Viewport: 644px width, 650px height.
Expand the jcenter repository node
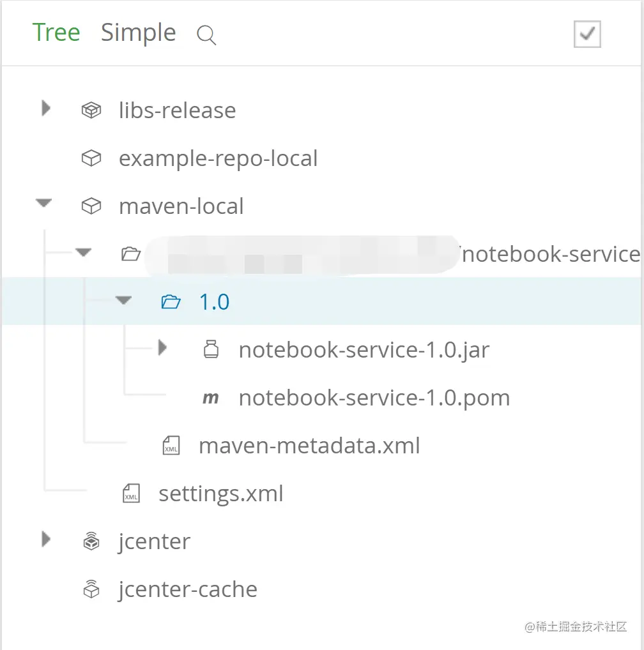45,540
